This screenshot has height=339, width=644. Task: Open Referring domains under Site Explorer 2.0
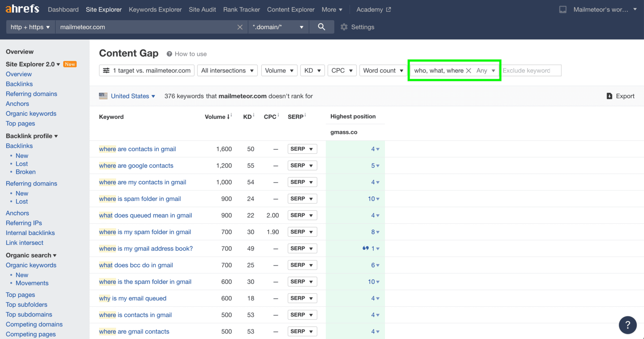click(x=31, y=94)
